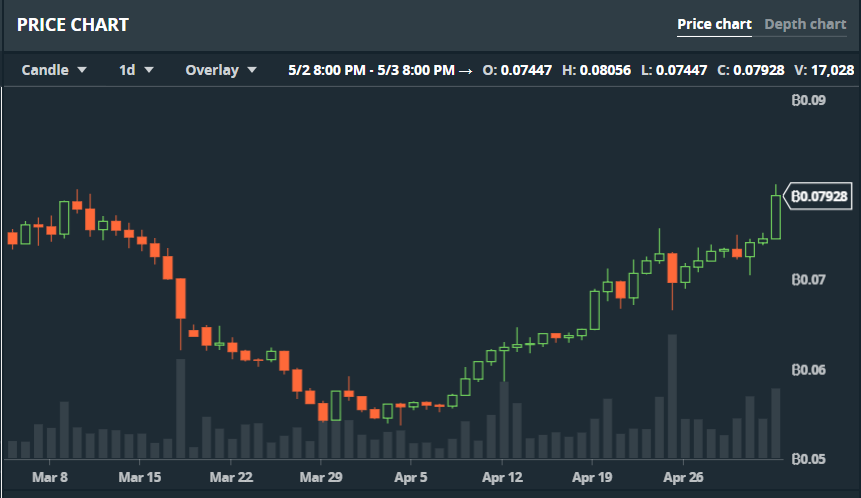This screenshot has height=498, width=861.
Task: Click the Mar 22 date label
Action: pos(231,477)
